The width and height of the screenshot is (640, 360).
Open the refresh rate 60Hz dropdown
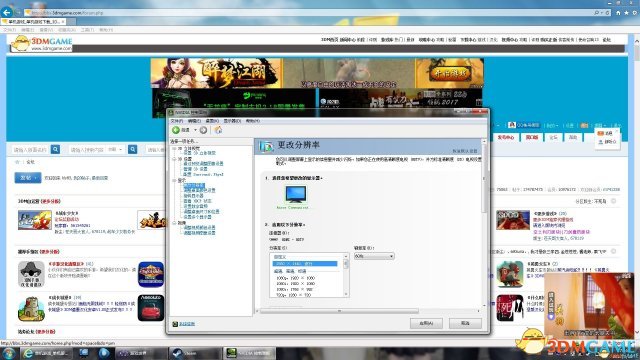(374, 256)
